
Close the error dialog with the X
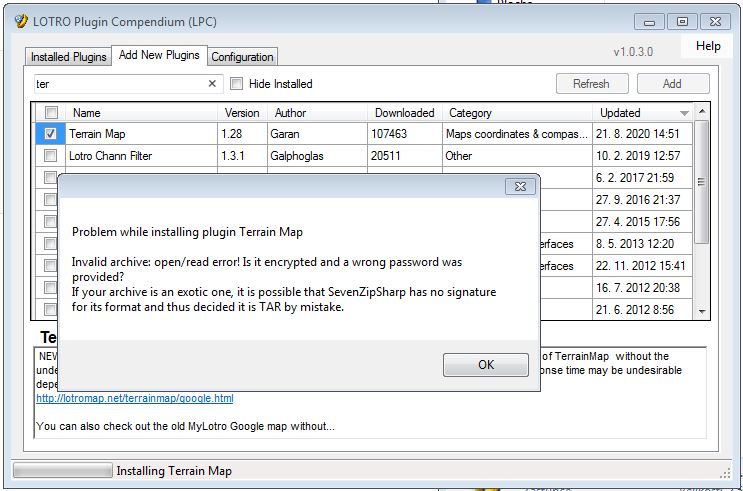[x=520, y=186]
